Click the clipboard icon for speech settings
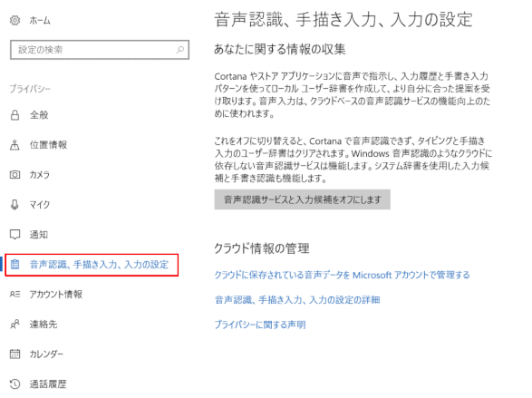The width and height of the screenshot is (532, 398). click(x=15, y=265)
